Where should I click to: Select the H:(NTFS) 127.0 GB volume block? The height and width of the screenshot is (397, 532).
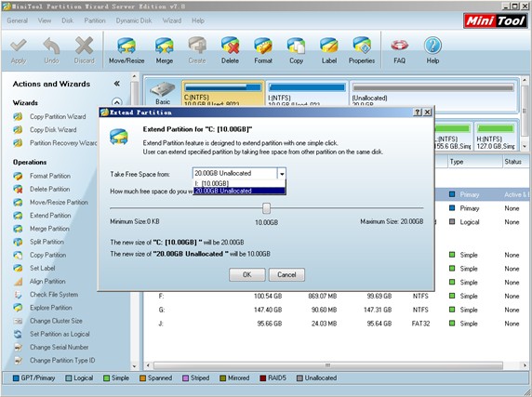click(x=496, y=137)
